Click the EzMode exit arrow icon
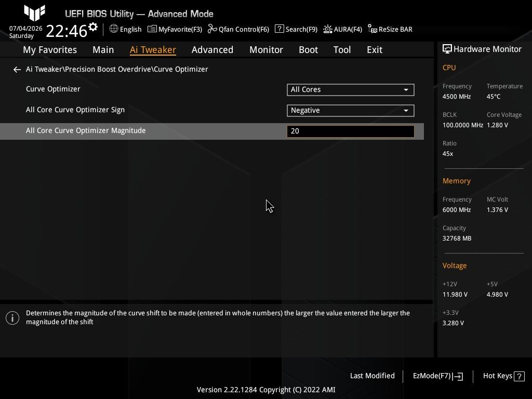 coord(458,376)
